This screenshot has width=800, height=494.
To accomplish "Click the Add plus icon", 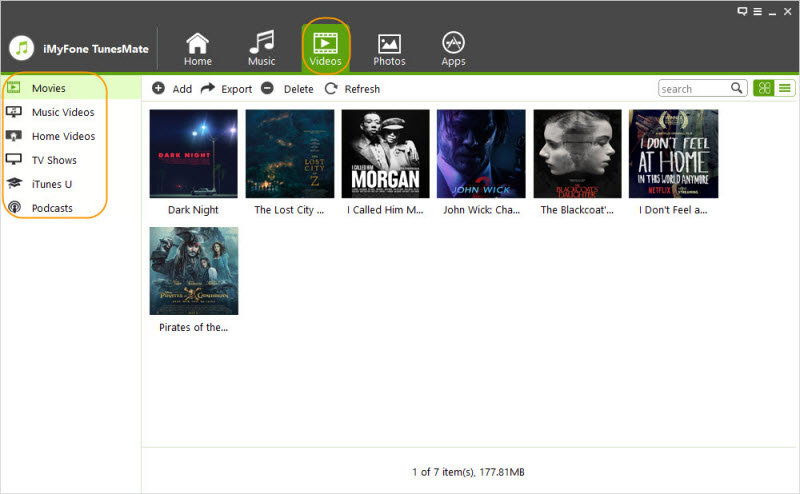I will click(x=159, y=88).
